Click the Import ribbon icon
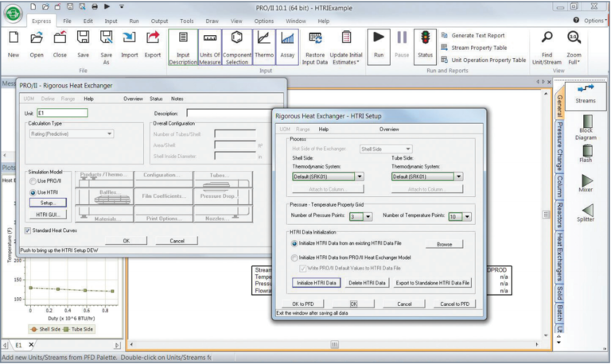The image size is (611, 364). (129, 38)
